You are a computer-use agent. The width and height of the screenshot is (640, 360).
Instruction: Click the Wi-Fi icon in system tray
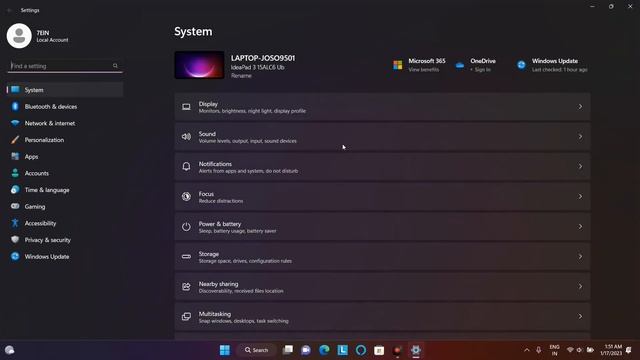(x=570, y=350)
